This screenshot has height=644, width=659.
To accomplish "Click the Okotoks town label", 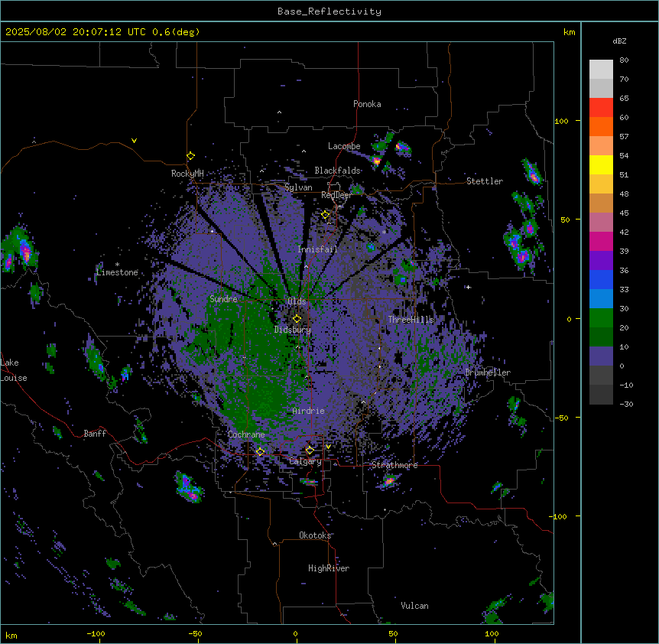I will click(315, 535).
